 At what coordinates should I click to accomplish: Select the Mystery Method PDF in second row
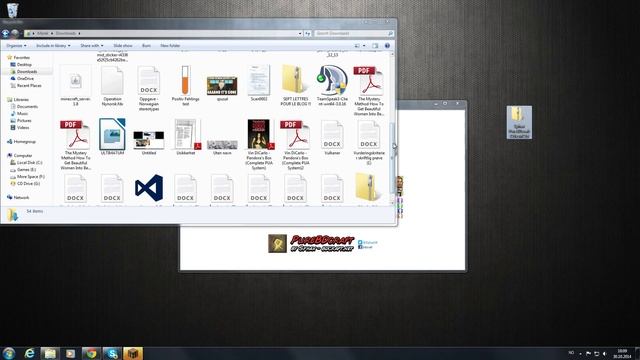(76, 145)
